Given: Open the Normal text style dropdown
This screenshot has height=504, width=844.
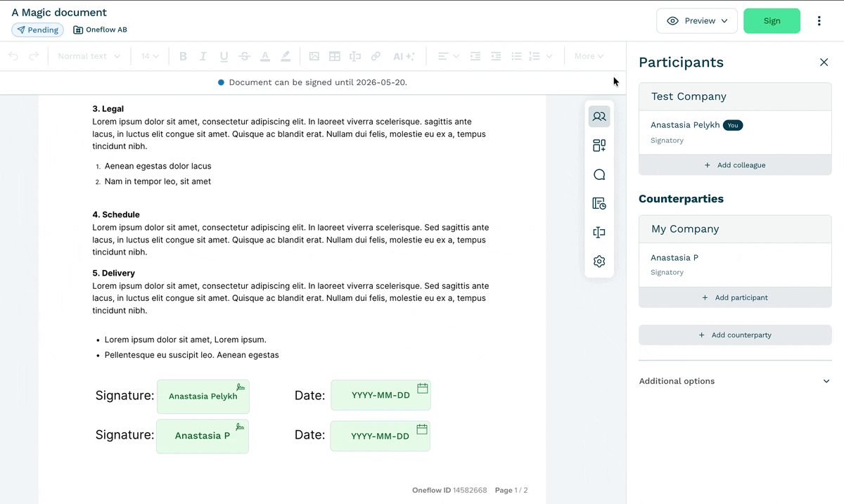Looking at the screenshot, I should coord(89,56).
